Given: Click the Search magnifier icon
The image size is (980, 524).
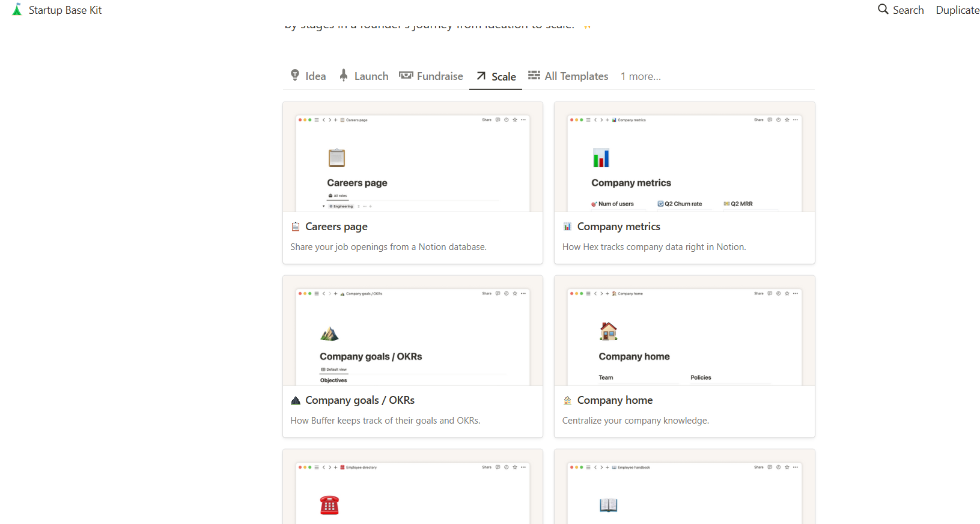Looking at the screenshot, I should click(883, 10).
